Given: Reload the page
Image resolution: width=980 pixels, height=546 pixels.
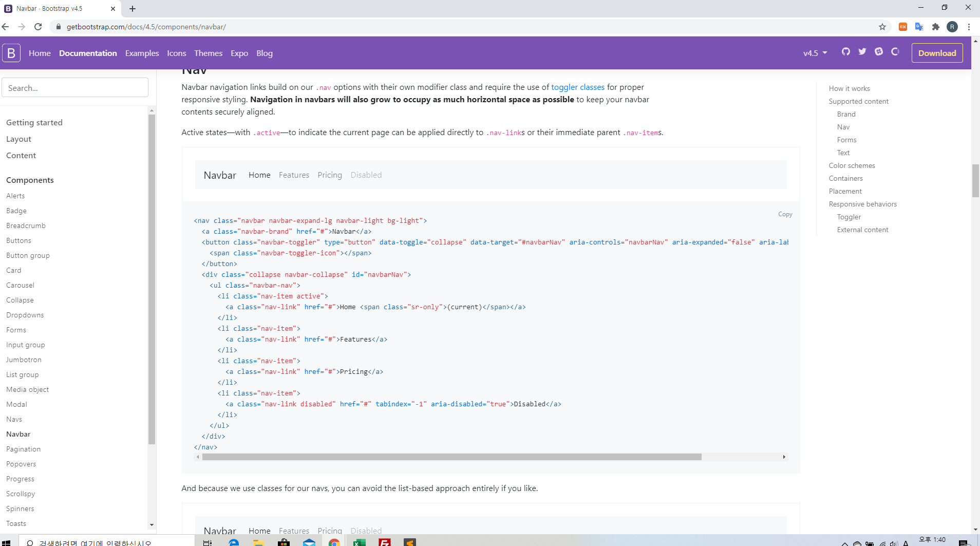Looking at the screenshot, I should pyautogui.click(x=38, y=27).
